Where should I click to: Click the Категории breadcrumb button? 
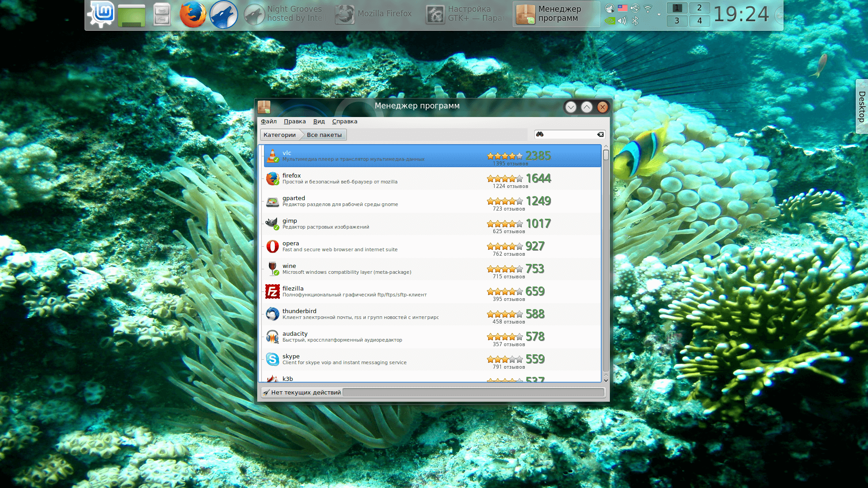[279, 135]
